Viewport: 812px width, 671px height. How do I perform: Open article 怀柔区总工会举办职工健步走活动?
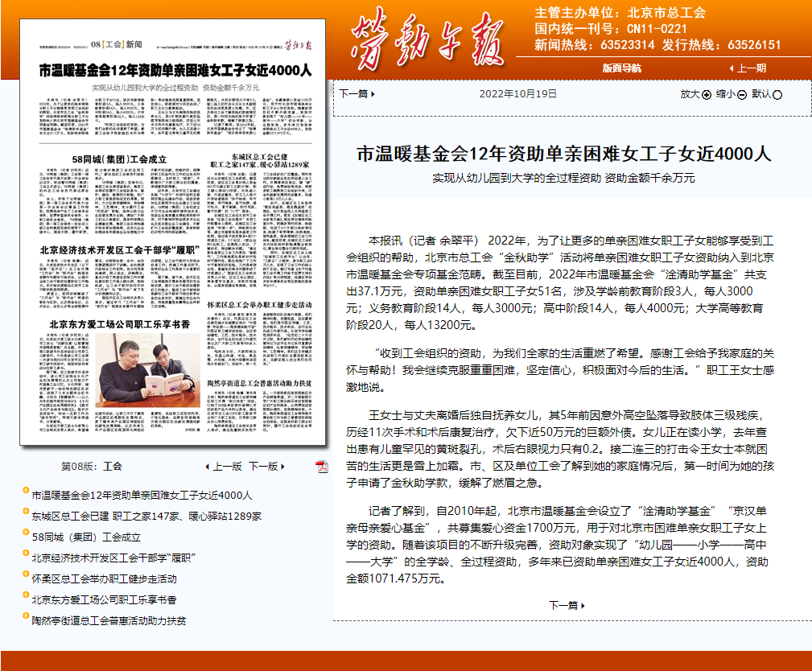pyautogui.click(x=104, y=578)
